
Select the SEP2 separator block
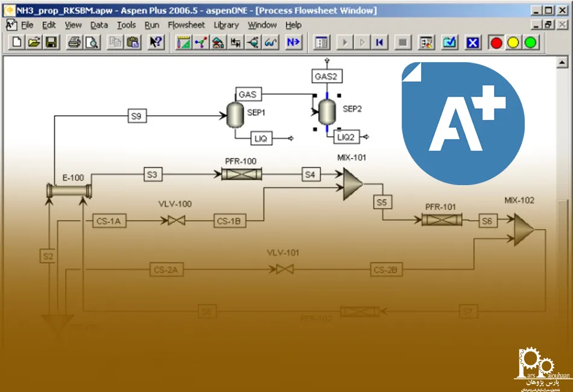point(326,112)
